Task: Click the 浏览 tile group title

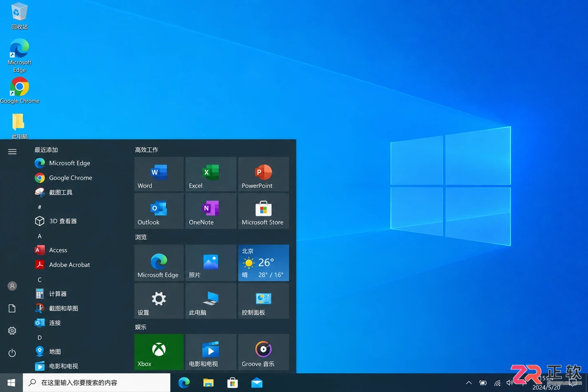Action: pos(141,237)
